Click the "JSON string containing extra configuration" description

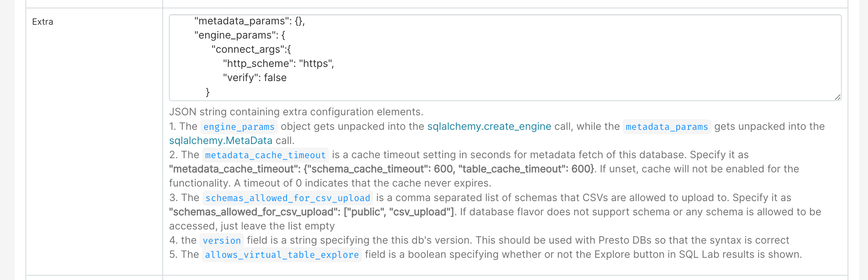[296, 112]
